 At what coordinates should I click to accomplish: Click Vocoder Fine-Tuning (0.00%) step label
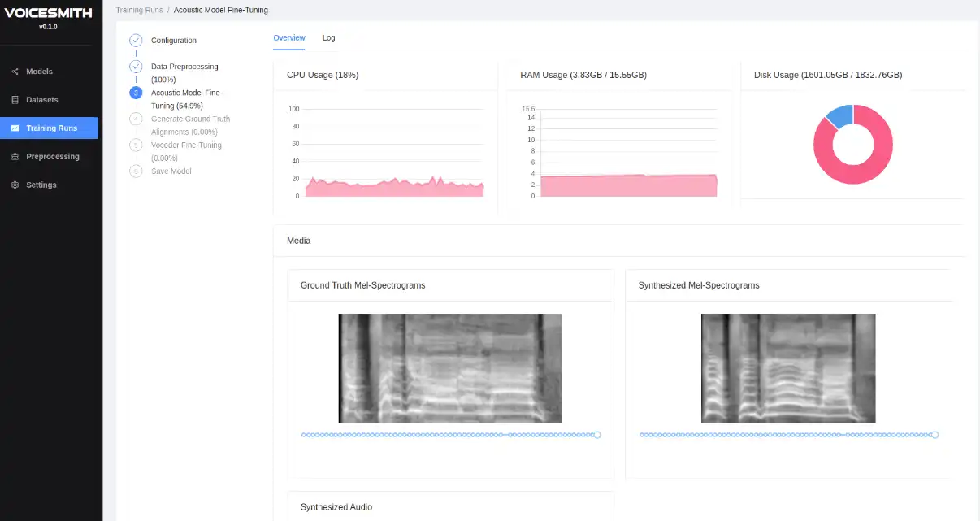click(x=186, y=151)
